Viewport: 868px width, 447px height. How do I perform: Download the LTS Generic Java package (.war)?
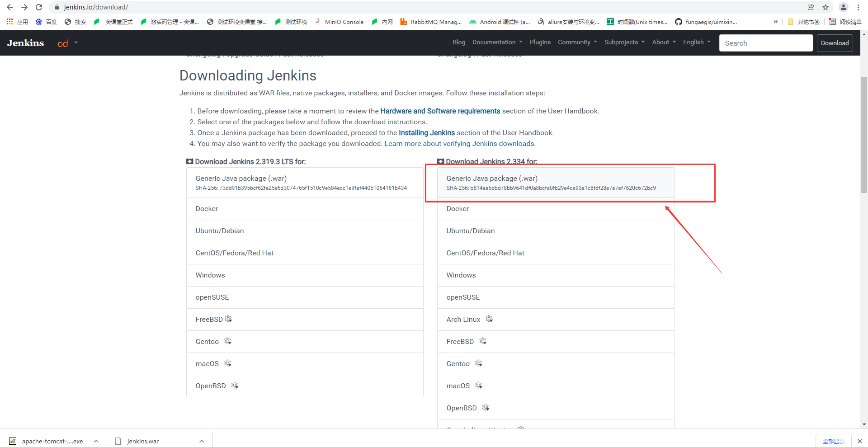click(x=305, y=183)
